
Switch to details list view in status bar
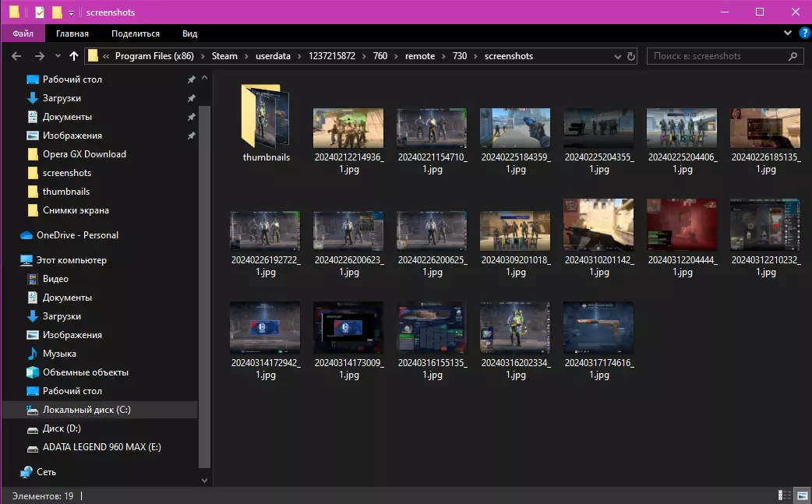click(786, 495)
